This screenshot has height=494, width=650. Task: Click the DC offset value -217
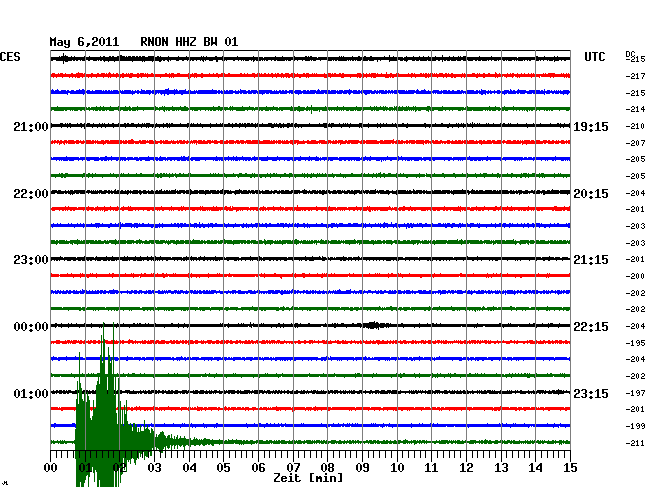click(x=635, y=76)
